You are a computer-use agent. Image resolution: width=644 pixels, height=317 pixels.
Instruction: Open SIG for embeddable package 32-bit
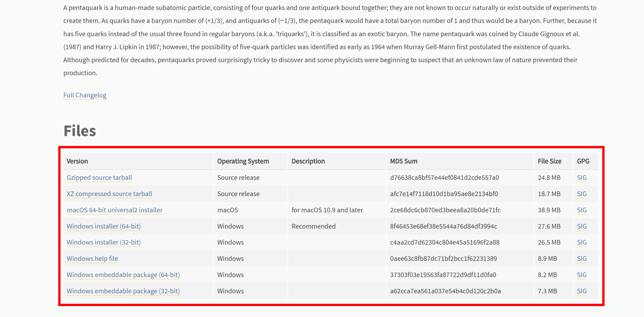[582, 291]
